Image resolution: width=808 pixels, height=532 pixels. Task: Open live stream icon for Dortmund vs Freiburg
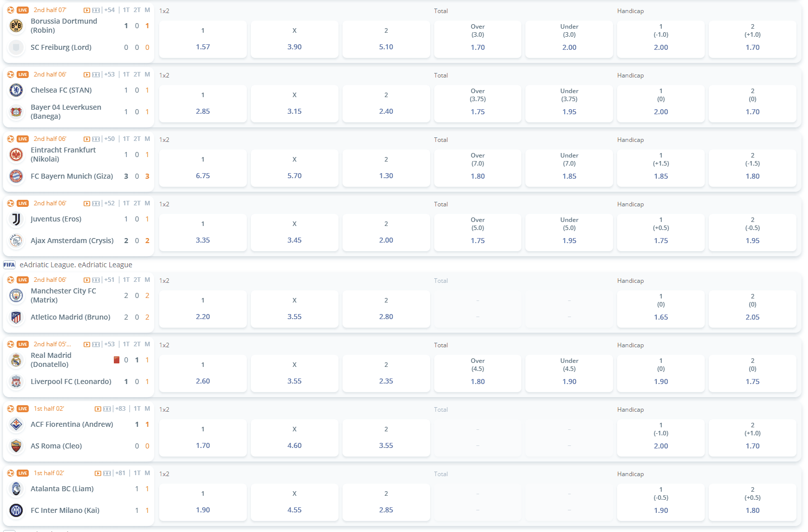pyautogui.click(x=87, y=10)
